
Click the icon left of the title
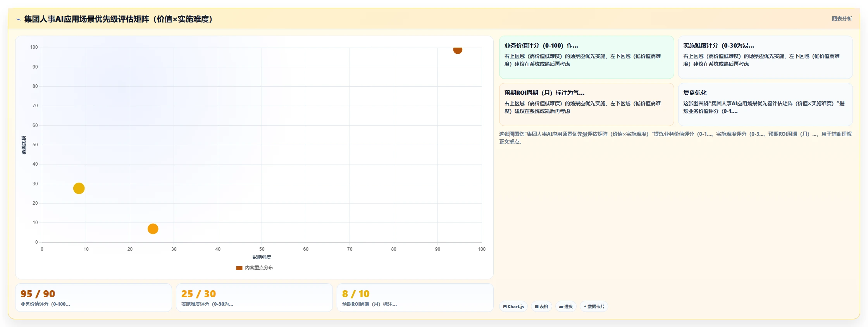(x=18, y=19)
